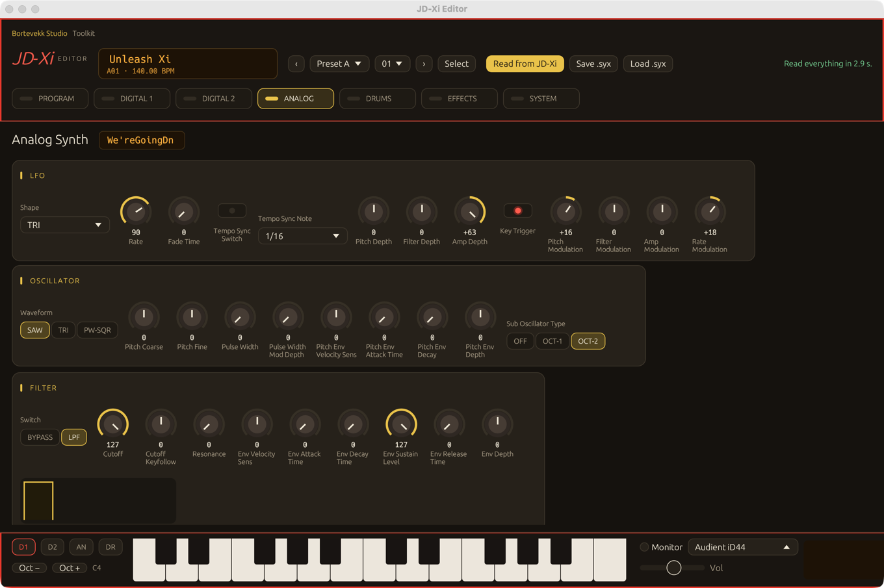The width and height of the screenshot is (884, 588).
Task: Open the SYSTEM tab
Action: pyautogui.click(x=541, y=99)
